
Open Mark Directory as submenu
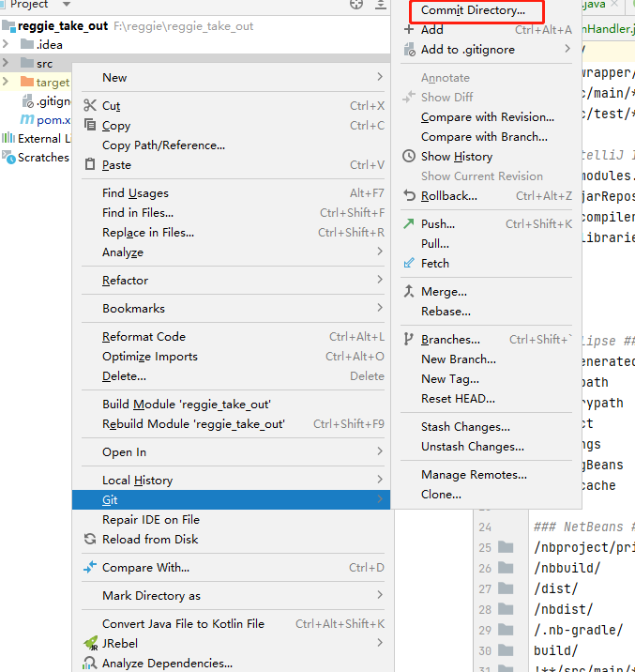click(232, 596)
